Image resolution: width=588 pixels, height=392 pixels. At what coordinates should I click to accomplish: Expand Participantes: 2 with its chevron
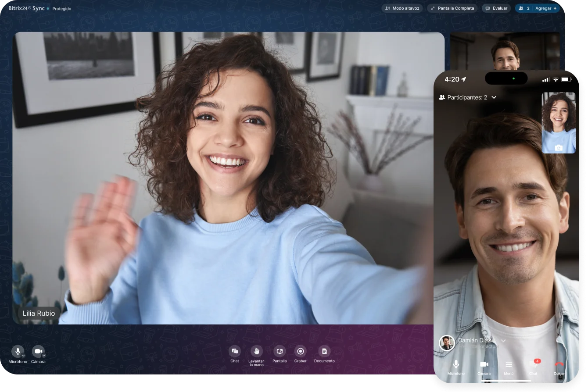coord(494,97)
